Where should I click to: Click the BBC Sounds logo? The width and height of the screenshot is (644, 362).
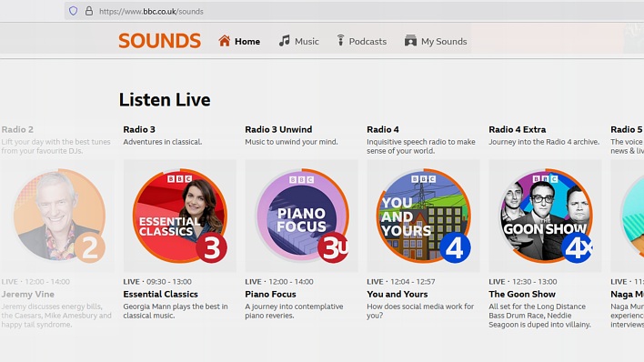point(160,41)
